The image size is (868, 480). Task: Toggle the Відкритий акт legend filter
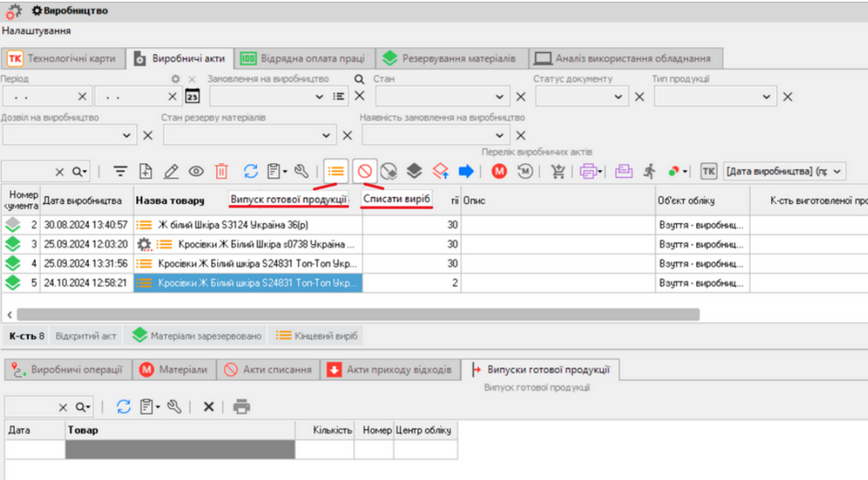pyautogui.click(x=85, y=336)
